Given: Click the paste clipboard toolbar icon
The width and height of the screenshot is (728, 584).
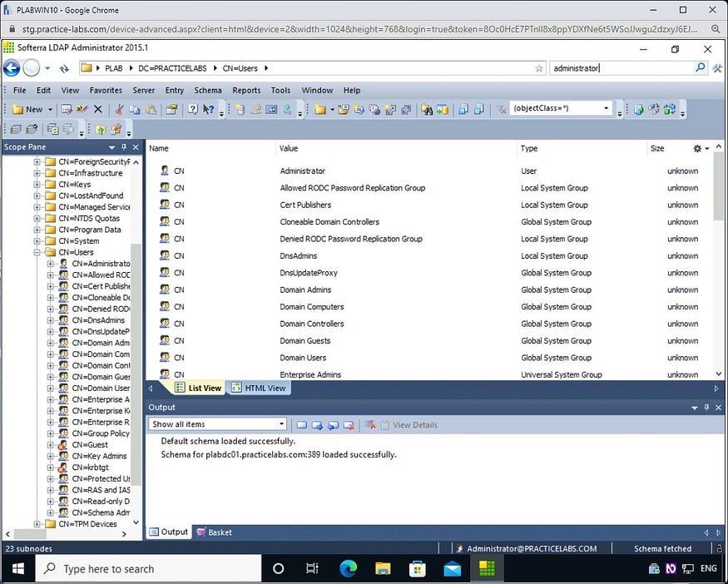Looking at the screenshot, I should (151, 109).
